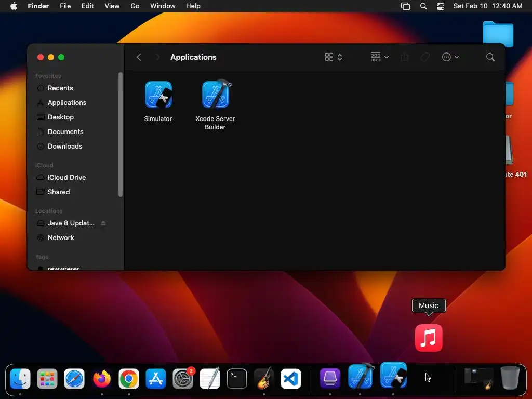Minimize the Finder window with yellow button
Screen dimensions: 532x399
pyautogui.click(x=51, y=57)
